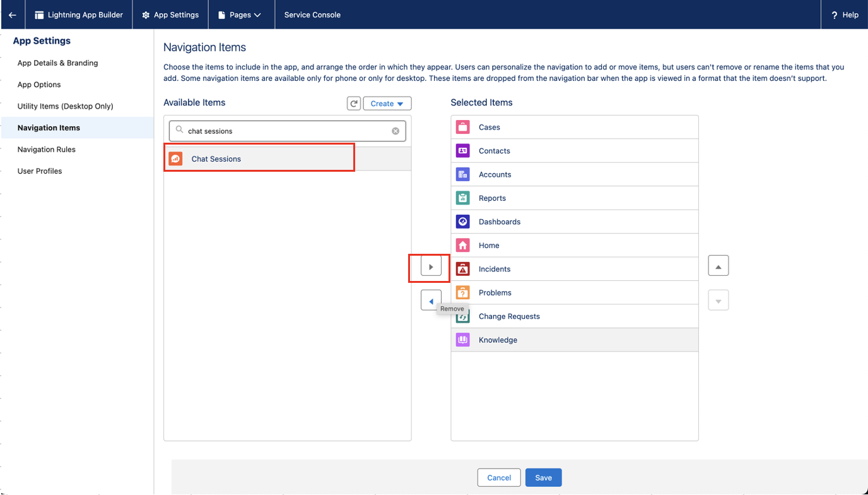The width and height of the screenshot is (868, 495).
Task: Remove selected item with left arrow
Action: (431, 301)
